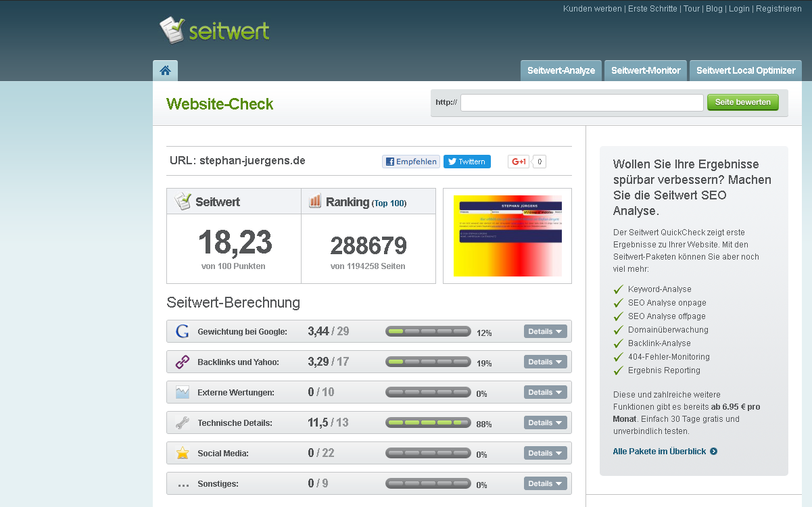The image size is (812, 507).
Task: Share via Facebook Empfehlen button
Action: tap(411, 162)
